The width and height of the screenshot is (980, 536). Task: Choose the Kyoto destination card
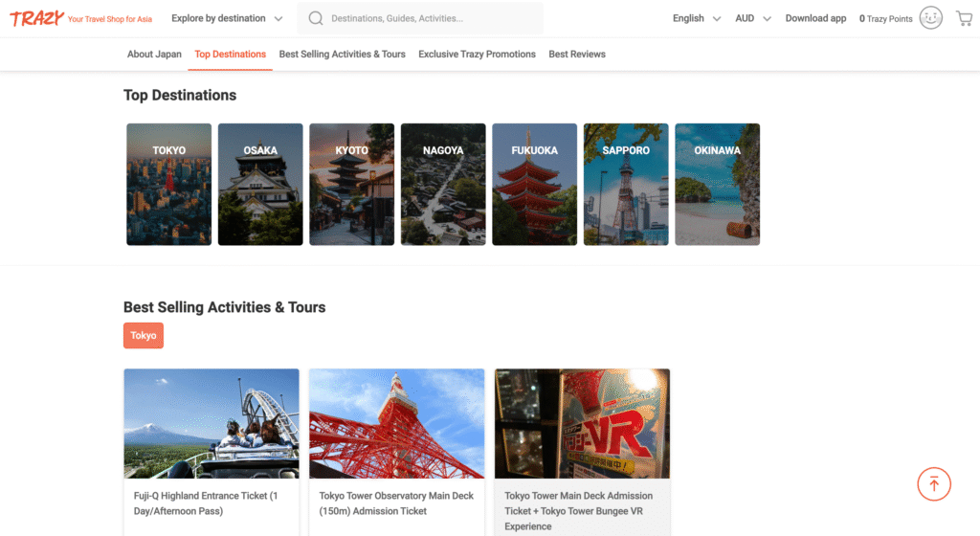click(x=351, y=184)
